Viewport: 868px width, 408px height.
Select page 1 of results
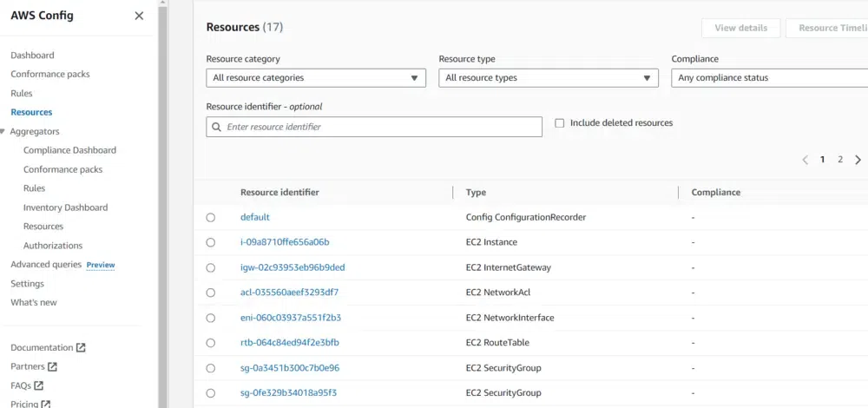click(823, 160)
